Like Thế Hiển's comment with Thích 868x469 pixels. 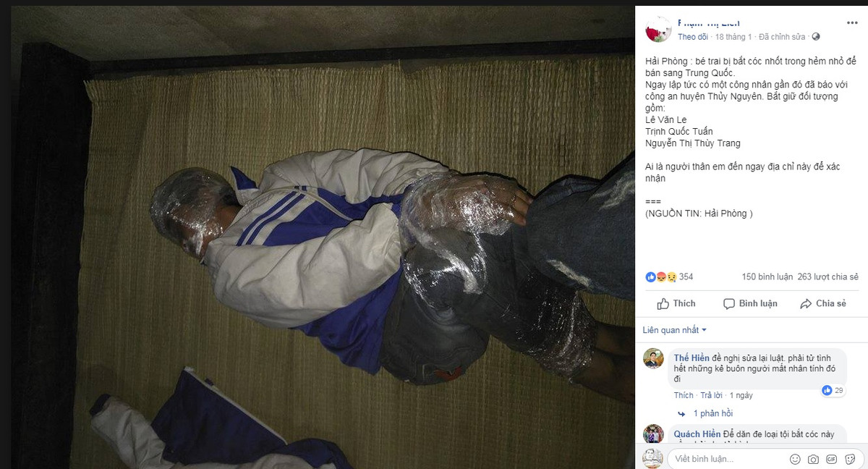click(684, 395)
